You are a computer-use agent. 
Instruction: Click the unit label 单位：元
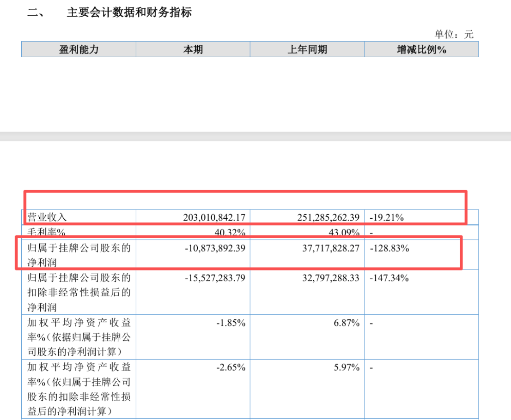(454, 34)
